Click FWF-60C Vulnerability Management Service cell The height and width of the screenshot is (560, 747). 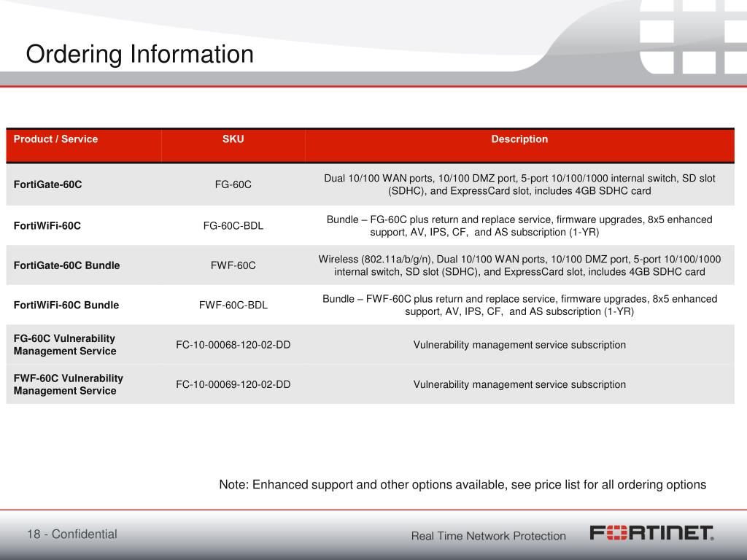[x=68, y=384]
